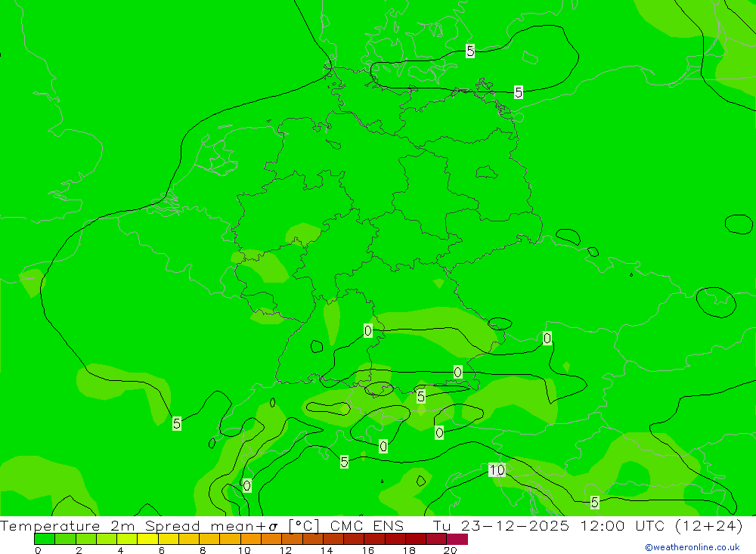Click the '10' contour label on the map
This screenshot has height=554, width=756.
click(497, 469)
